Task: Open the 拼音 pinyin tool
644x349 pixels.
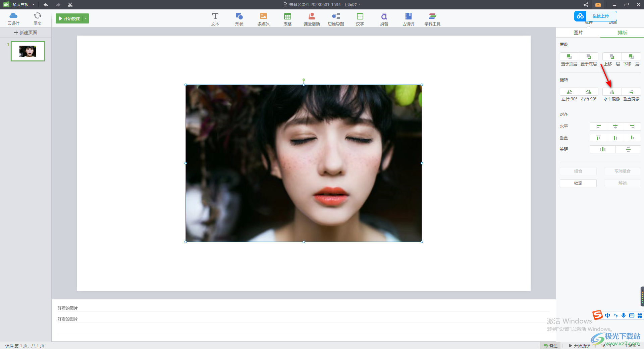Action: (x=384, y=19)
